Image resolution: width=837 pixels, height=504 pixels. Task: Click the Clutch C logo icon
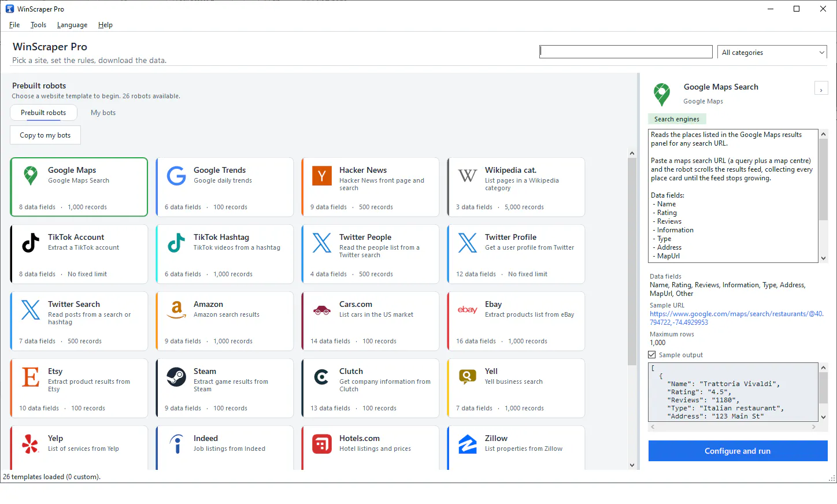(x=321, y=377)
